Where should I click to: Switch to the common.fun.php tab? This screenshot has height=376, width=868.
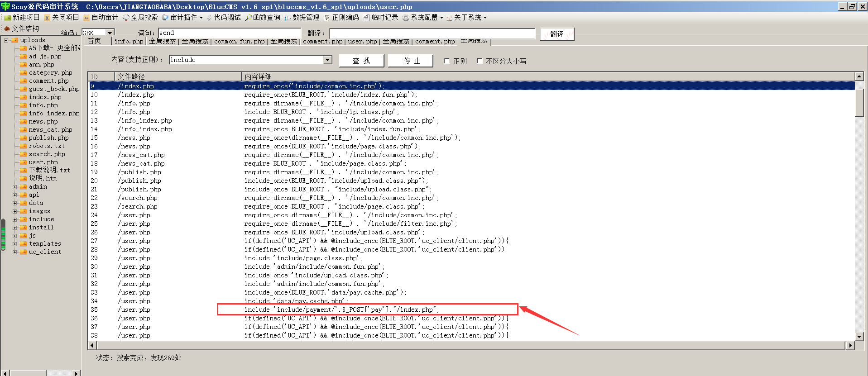239,41
